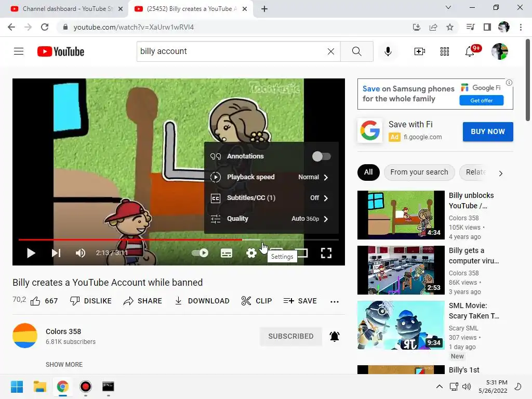Open Colors 358 channel avatar
Screen dimensions: 532x399
[x=25, y=336]
